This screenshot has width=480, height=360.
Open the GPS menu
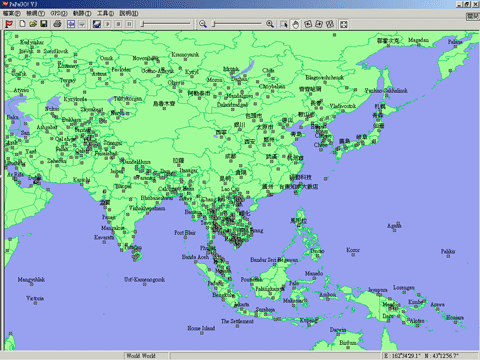click(x=59, y=13)
